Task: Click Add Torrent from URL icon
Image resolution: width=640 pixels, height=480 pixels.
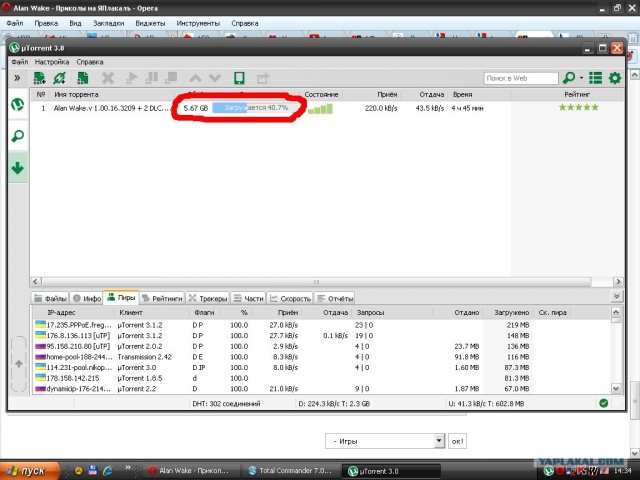Action: coord(60,78)
